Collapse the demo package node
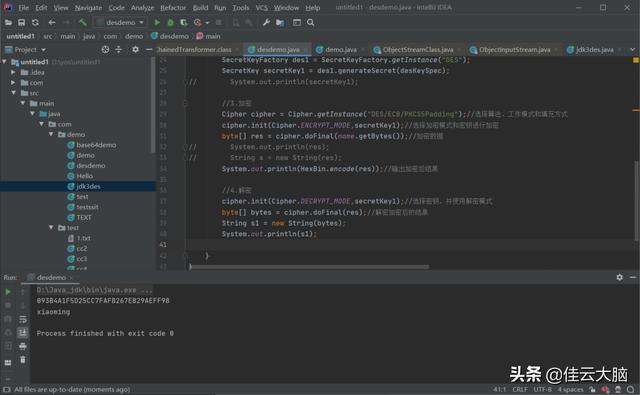Viewport: 640px width, 395px height. pos(51,134)
